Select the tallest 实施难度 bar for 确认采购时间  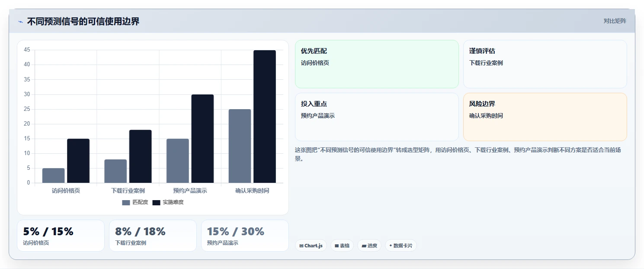tap(265, 117)
